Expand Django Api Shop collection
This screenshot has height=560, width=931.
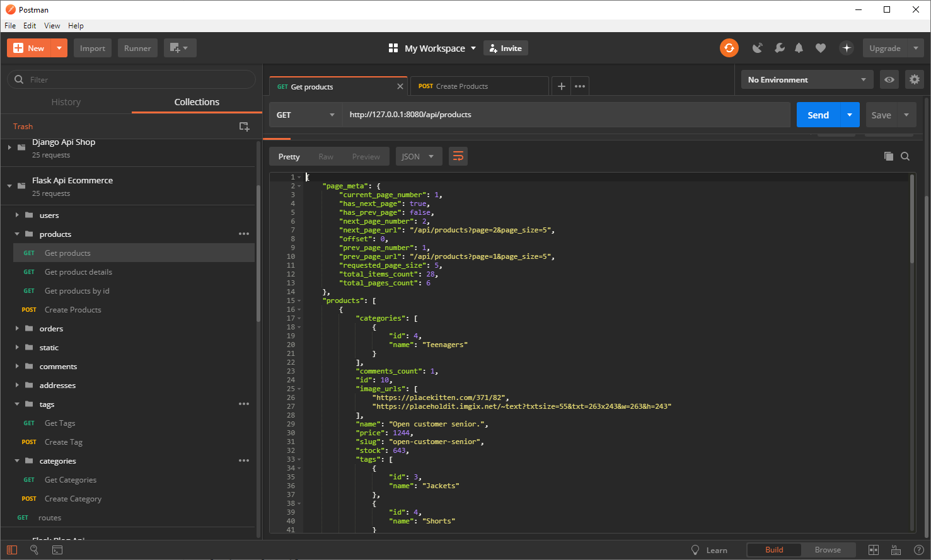[9, 147]
